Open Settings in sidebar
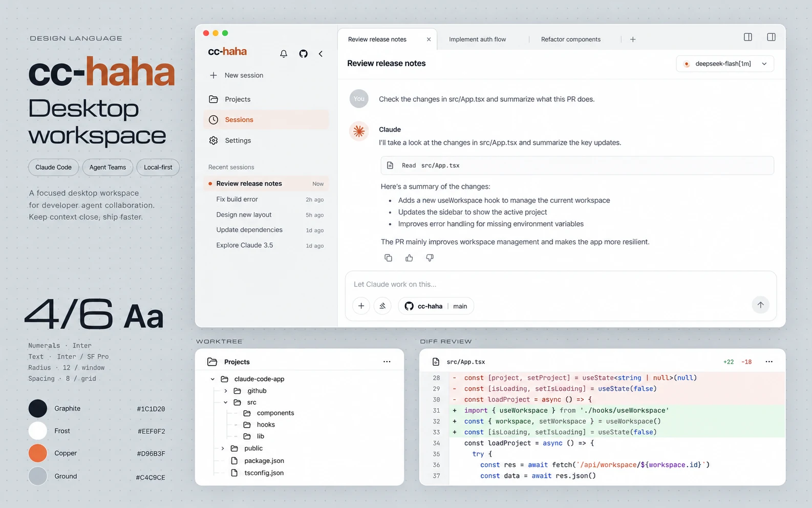 [266, 140]
